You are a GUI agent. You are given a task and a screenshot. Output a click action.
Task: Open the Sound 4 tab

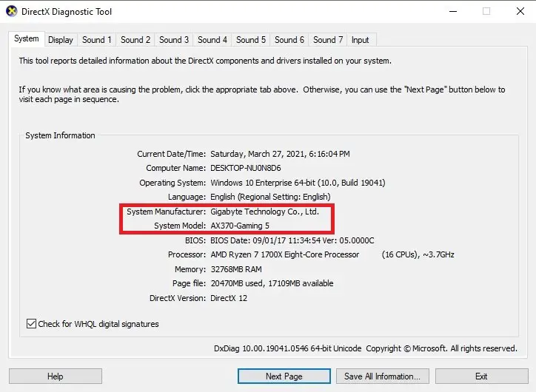[x=212, y=40]
